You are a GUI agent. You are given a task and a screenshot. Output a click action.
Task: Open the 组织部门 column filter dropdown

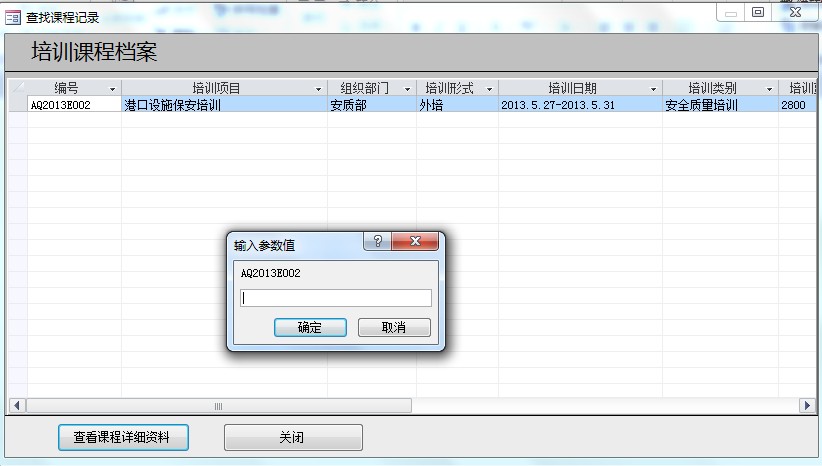point(407,89)
